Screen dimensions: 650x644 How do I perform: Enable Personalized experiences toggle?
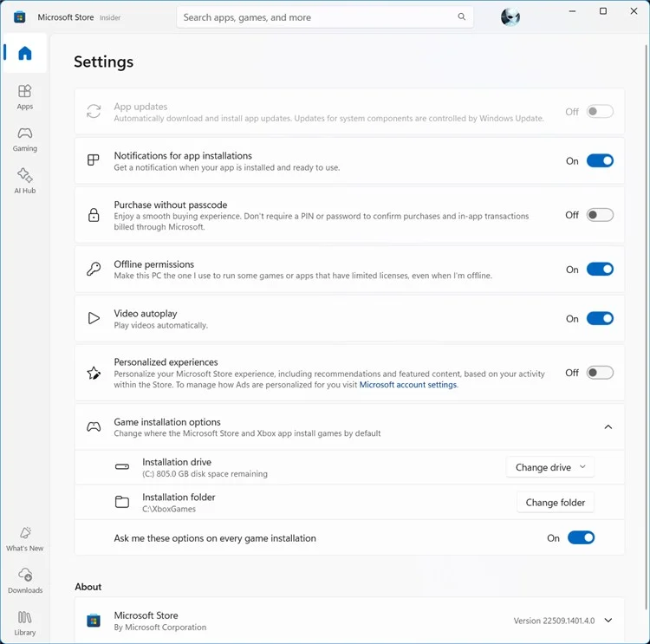point(600,373)
